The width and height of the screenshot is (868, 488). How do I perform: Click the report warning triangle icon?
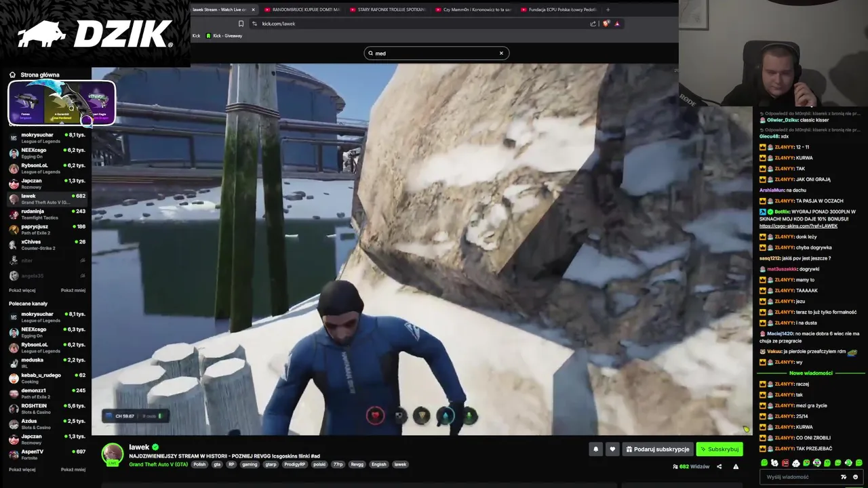click(736, 466)
